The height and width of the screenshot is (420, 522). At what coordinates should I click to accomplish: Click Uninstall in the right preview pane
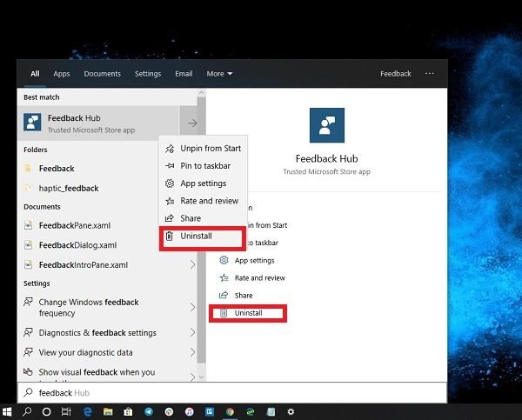(x=248, y=313)
